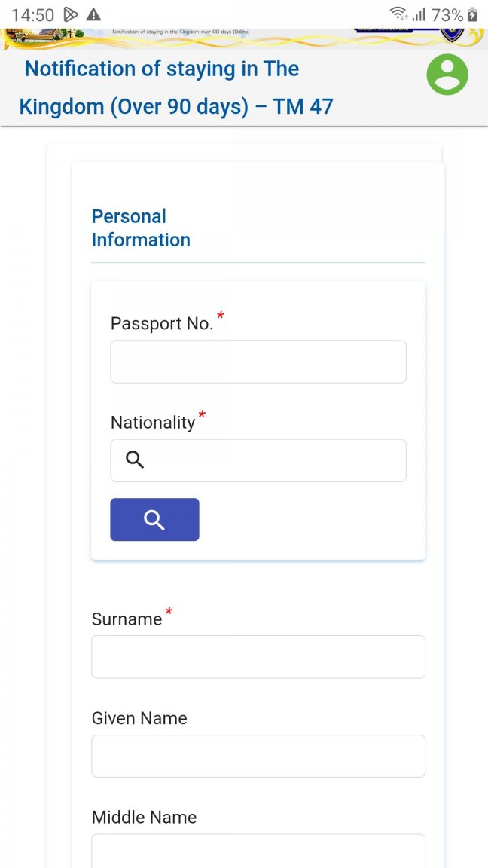The image size is (488, 868).
Task: Select the Surname text field
Action: click(x=258, y=656)
